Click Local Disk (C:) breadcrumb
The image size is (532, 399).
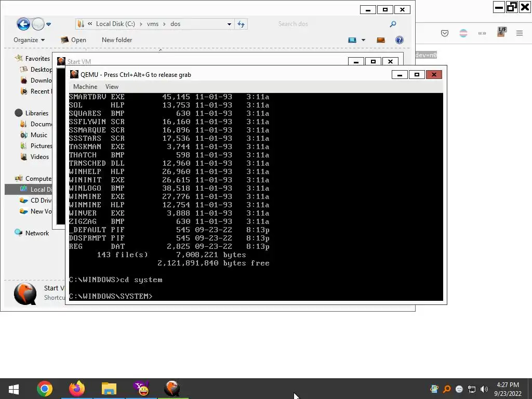(x=115, y=24)
